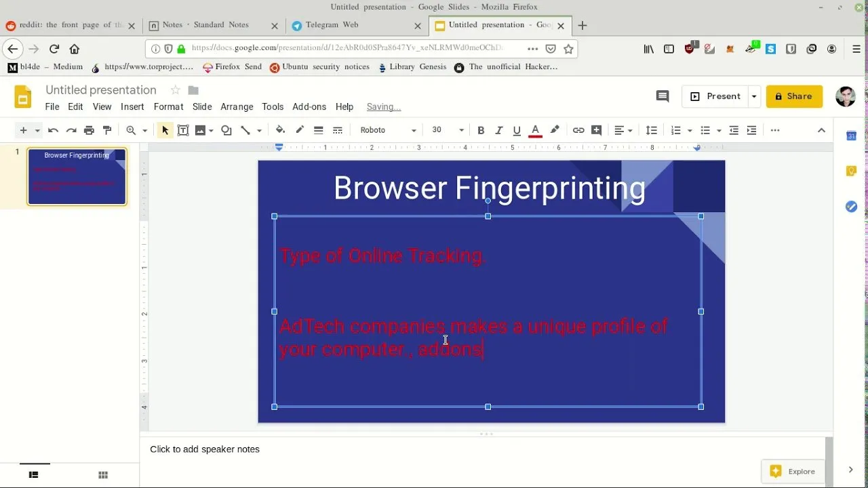Rename the Untitled presentation title
The height and width of the screenshot is (488, 868).
[101, 90]
